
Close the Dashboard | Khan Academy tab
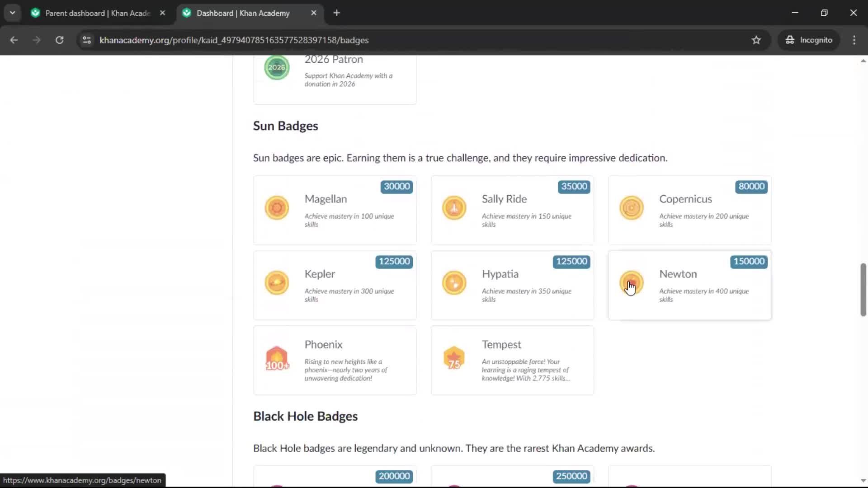coord(314,13)
